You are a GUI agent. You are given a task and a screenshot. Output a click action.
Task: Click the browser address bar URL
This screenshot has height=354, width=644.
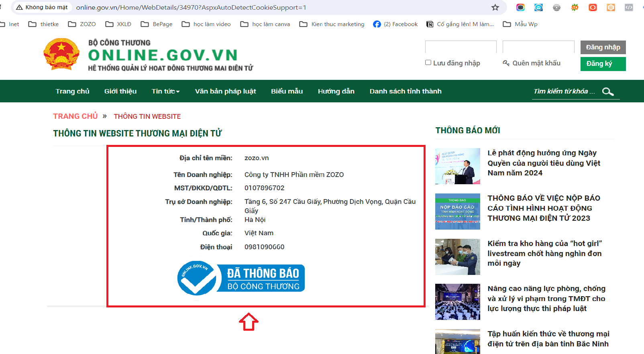(x=191, y=7)
